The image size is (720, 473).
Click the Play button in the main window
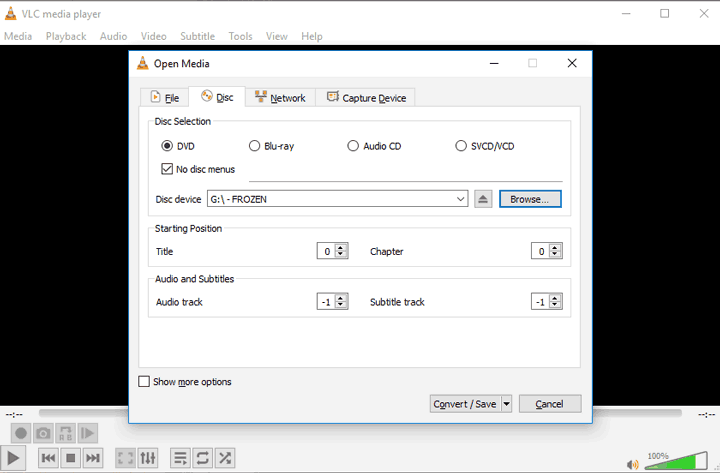[13, 458]
